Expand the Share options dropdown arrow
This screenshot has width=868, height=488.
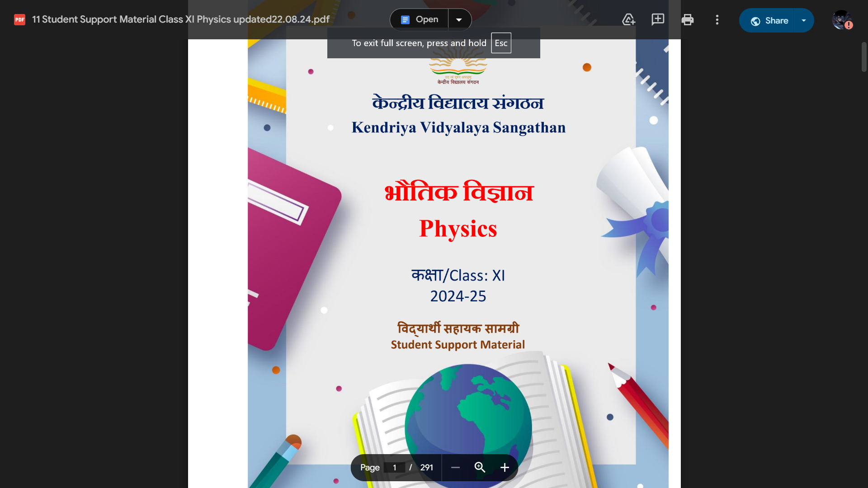pos(803,20)
